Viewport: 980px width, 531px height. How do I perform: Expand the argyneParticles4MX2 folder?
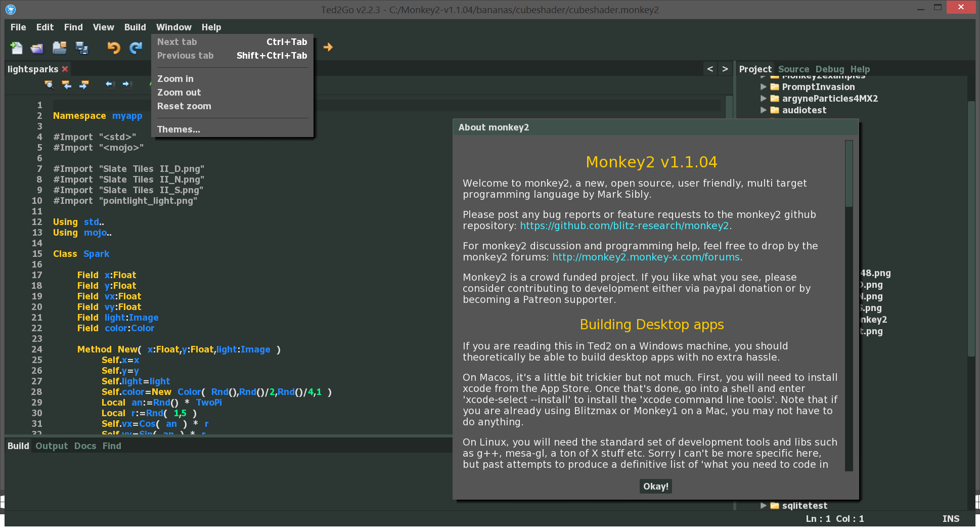pyautogui.click(x=764, y=98)
